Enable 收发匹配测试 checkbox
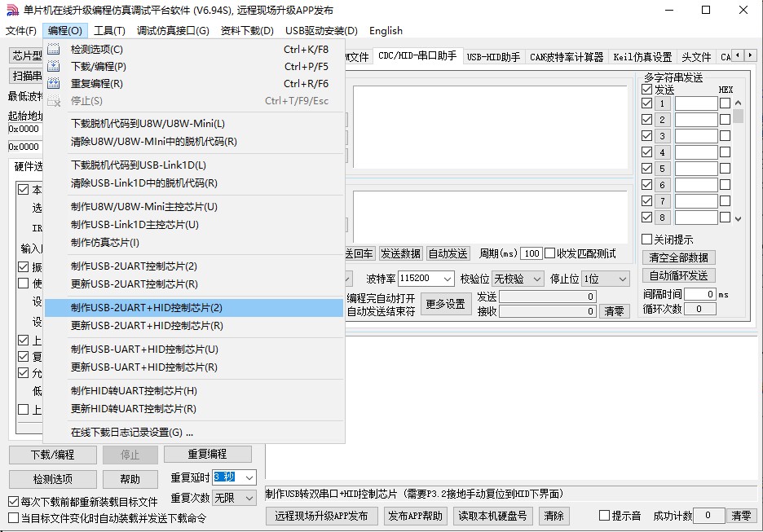Screen dimensions: 763x532 [x=550, y=253]
